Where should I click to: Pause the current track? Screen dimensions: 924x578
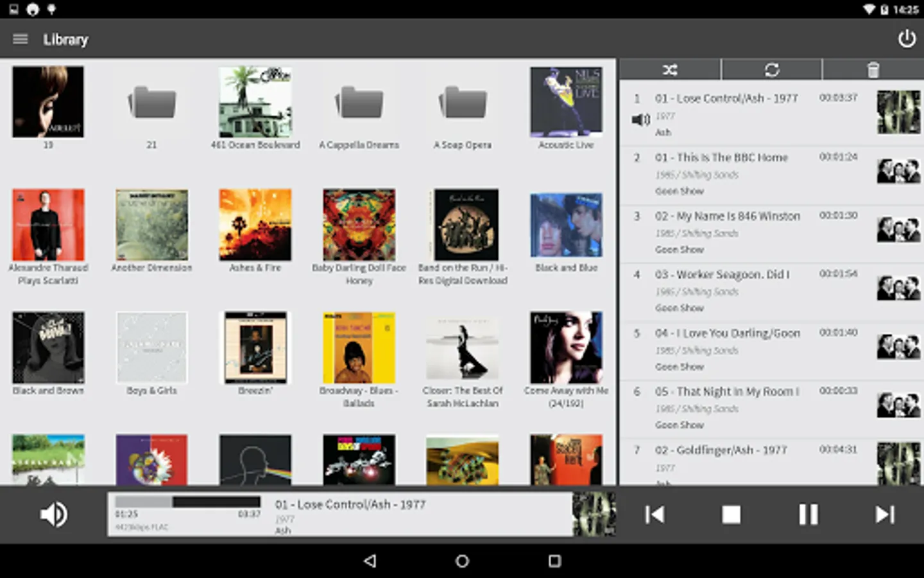click(809, 514)
